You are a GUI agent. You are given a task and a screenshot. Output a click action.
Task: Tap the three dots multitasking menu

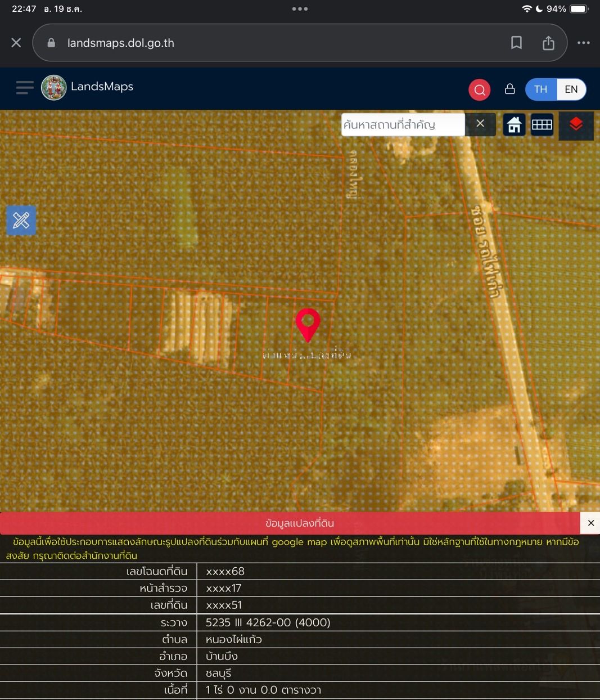pyautogui.click(x=300, y=9)
